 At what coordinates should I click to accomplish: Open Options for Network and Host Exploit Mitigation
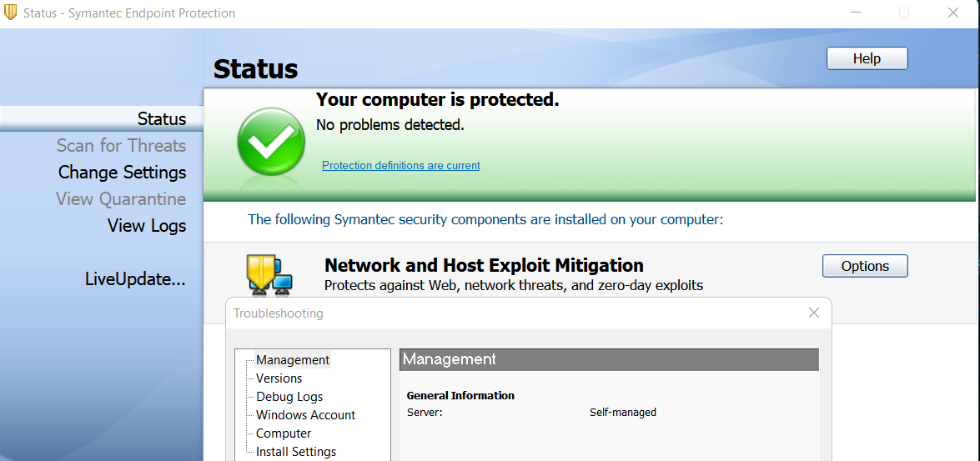[x=865, y=266]
